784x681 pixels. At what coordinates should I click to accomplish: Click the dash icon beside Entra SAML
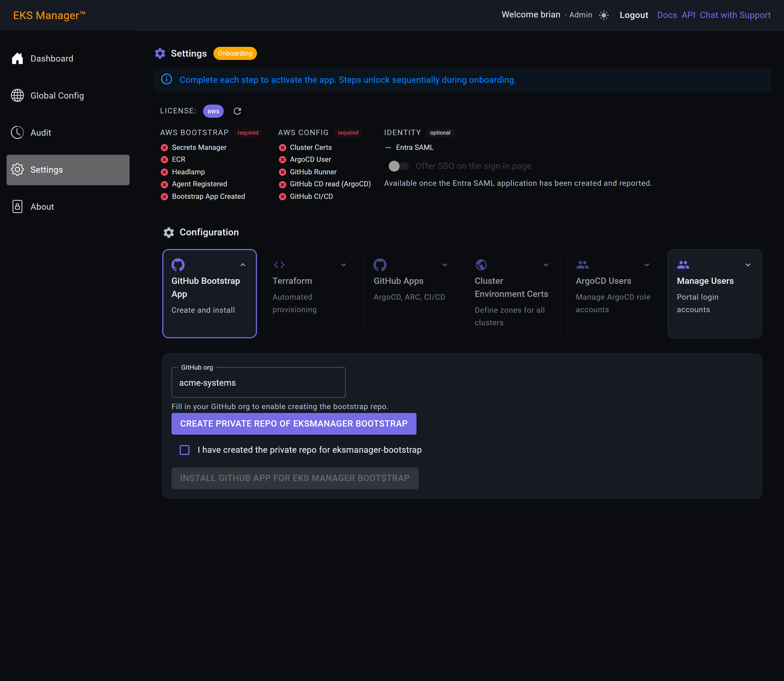(x=388, y=147)
